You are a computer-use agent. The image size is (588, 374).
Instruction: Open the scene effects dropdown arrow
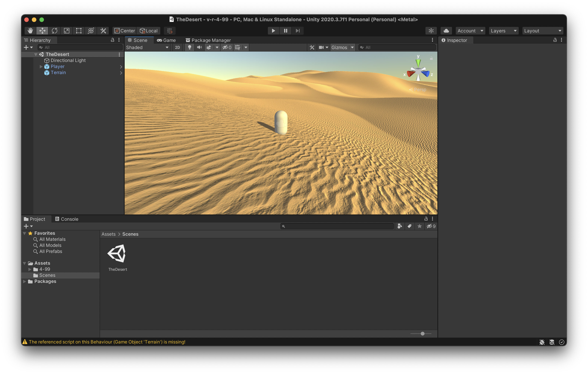point(217,47)
